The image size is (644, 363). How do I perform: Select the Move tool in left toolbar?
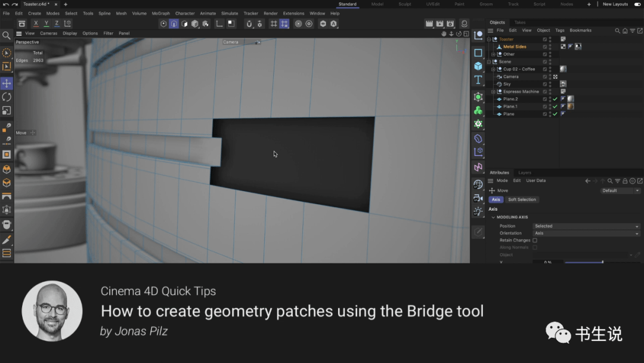click(x=7, y=84)
